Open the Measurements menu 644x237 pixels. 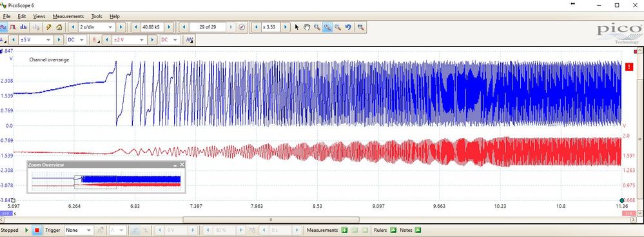point(68,16)
